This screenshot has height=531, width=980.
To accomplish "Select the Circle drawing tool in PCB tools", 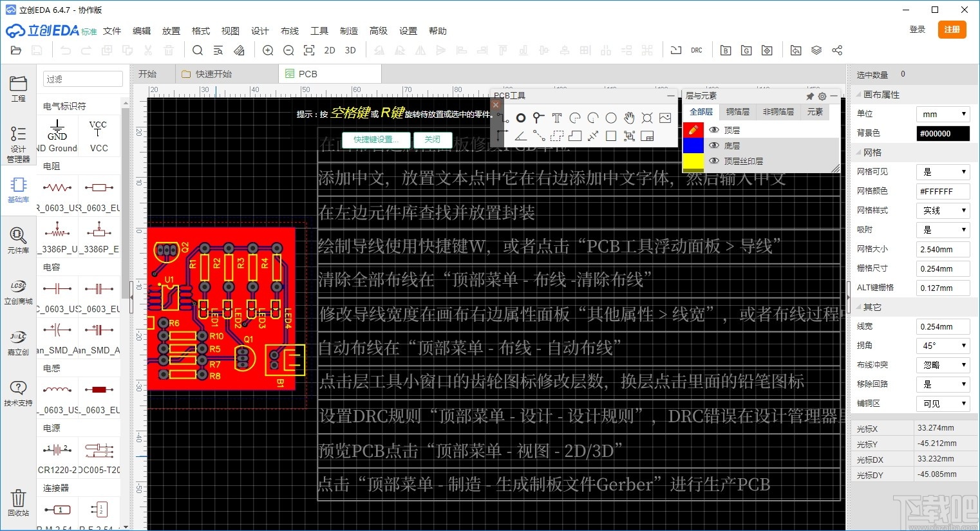I will point(611,118).
